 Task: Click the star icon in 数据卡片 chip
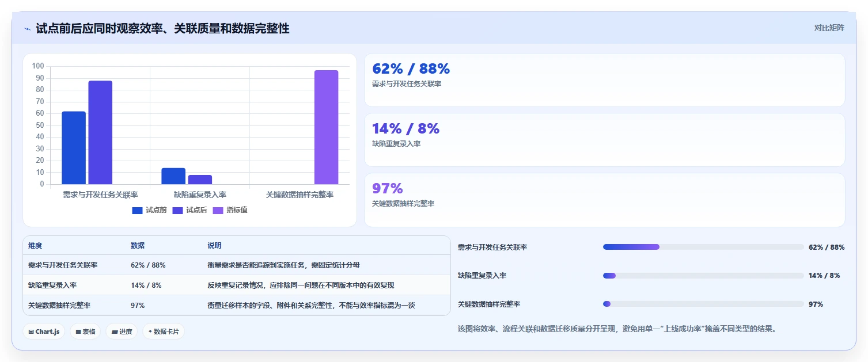coord(150,332)
